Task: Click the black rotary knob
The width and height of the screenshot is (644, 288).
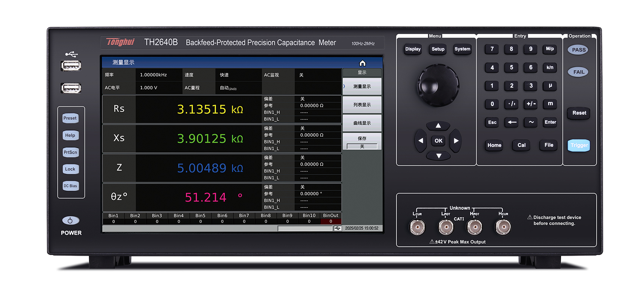Action: click(x=438, y=85)
